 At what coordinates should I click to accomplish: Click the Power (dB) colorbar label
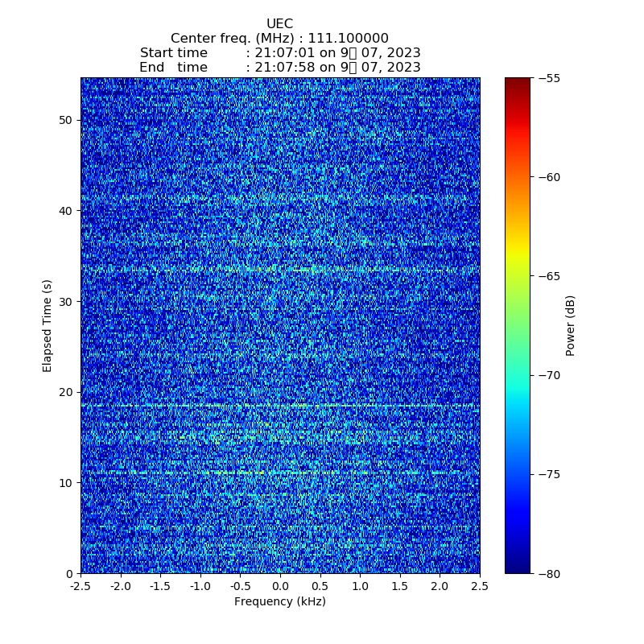[x=571, y=325]
